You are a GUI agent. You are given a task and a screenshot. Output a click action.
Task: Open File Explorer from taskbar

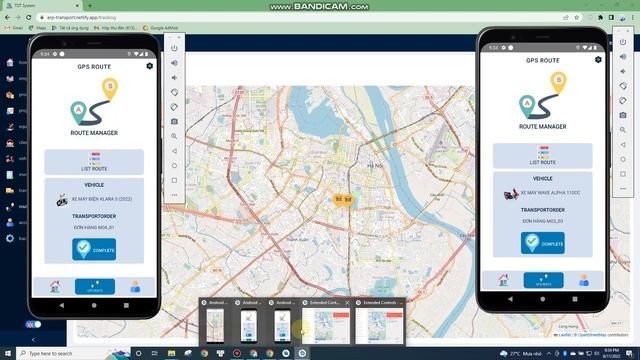click(171, 353)
